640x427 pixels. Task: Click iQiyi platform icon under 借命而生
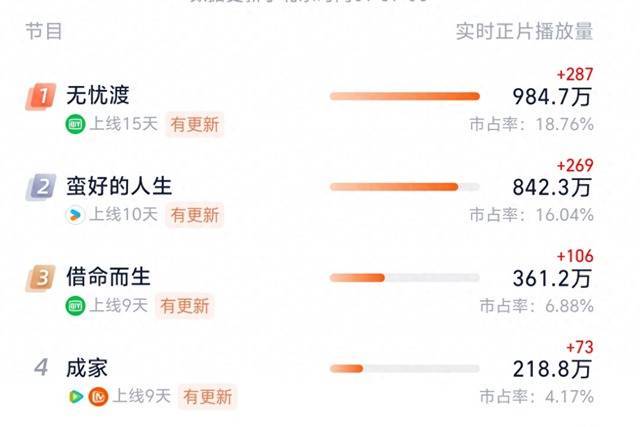click(75, 306)
